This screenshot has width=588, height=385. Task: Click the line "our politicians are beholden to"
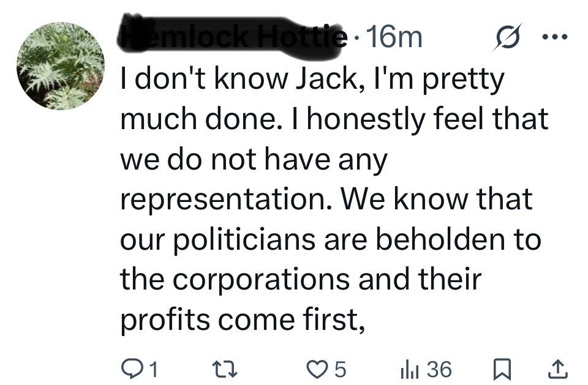coord(331,239)
